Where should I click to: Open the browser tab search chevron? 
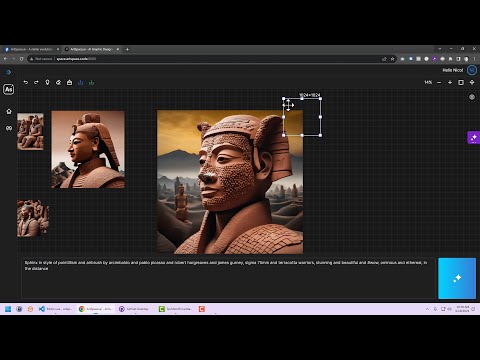click(x=440, y=49)
